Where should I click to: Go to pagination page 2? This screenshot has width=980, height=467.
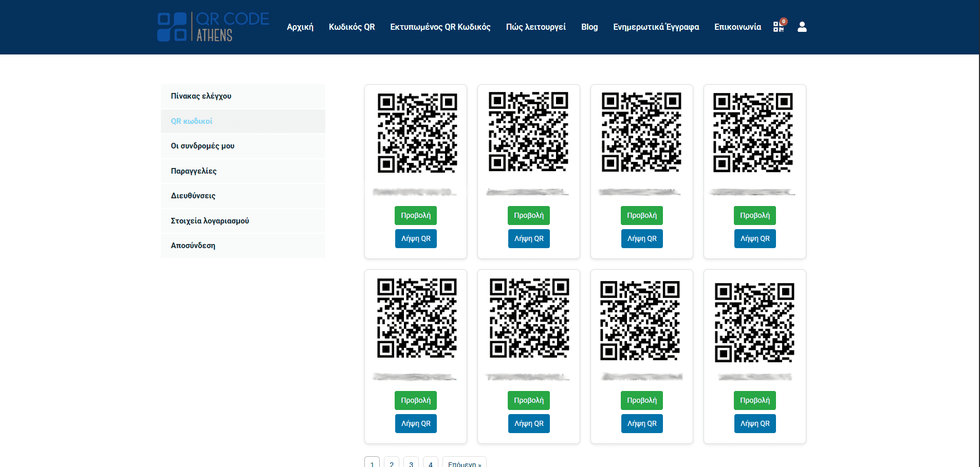point(392,463)
